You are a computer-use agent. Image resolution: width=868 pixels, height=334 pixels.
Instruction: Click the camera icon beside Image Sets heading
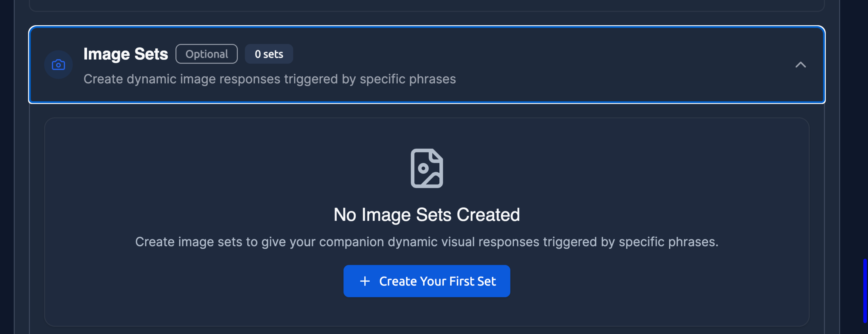58,64
